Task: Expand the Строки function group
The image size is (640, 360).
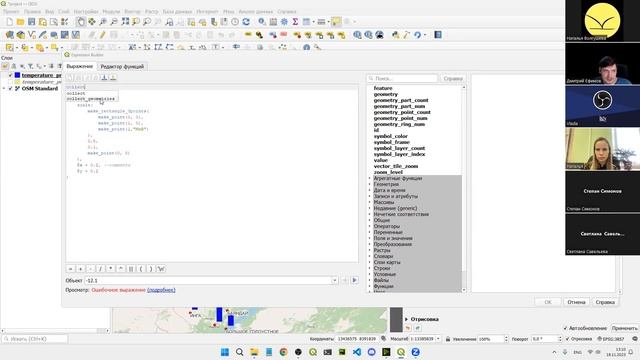Action: click(x=370, y=268)
